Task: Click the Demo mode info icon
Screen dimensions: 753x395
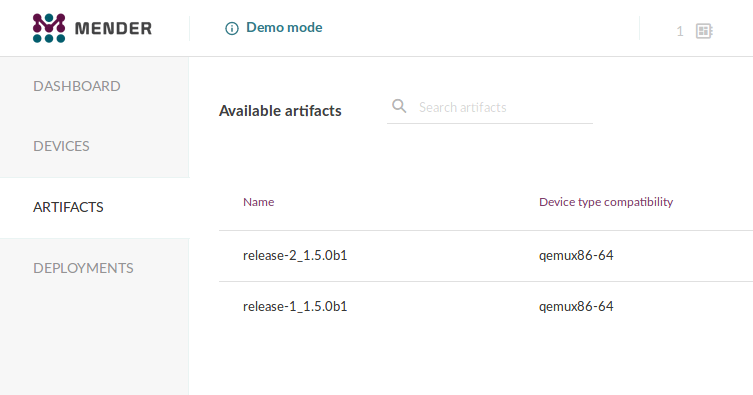Action: [x=231, y=29]
